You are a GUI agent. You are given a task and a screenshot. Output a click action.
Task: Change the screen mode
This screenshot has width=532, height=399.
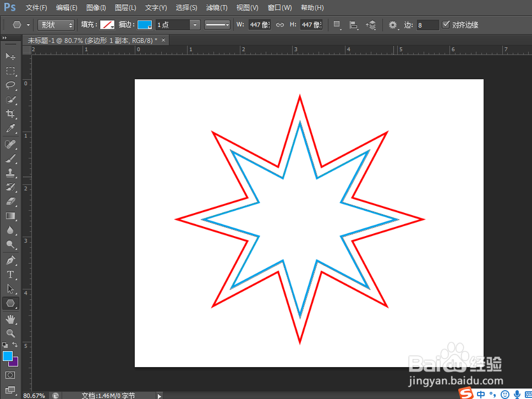click(10, 390)
